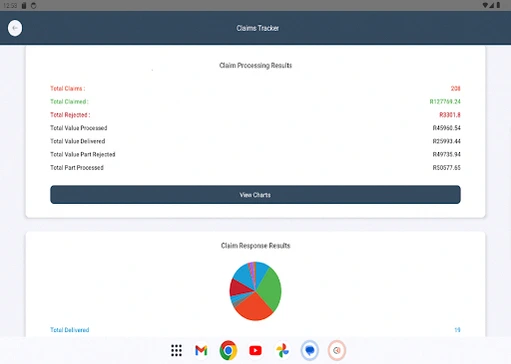The image size is (511, 364).
Task: Select the Total Value Processed label
Action: (79, 128)
